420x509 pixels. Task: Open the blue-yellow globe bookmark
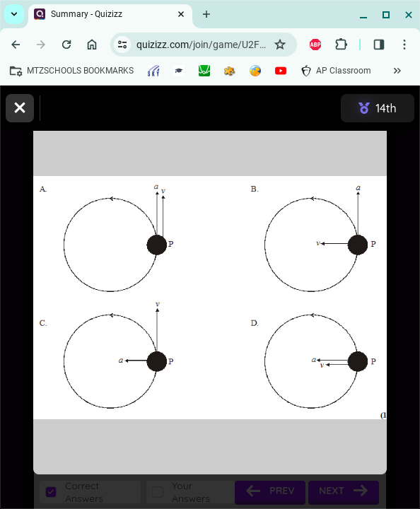(x=255, y=71)
